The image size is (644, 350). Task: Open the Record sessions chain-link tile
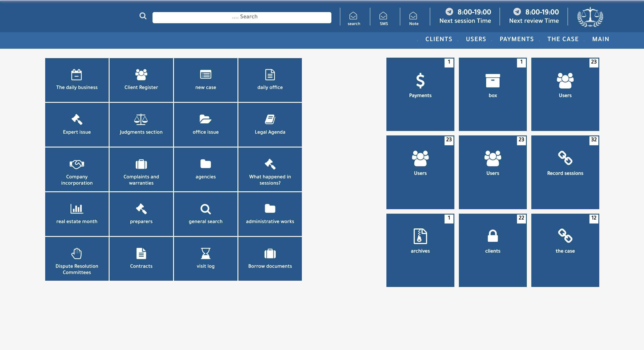point(565,172)
